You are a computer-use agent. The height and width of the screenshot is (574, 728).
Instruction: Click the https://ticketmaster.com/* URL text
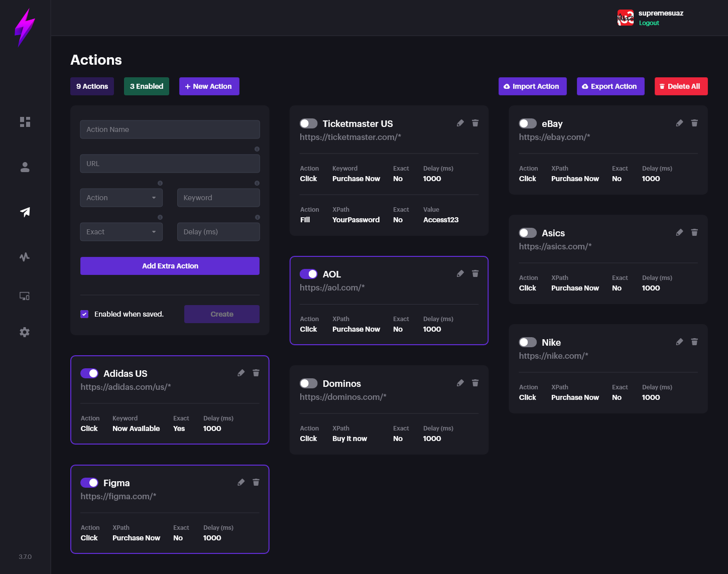pos(350,137)
